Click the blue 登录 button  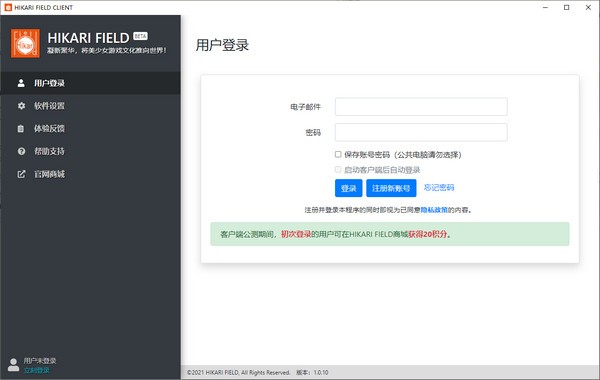coord(349,188)
